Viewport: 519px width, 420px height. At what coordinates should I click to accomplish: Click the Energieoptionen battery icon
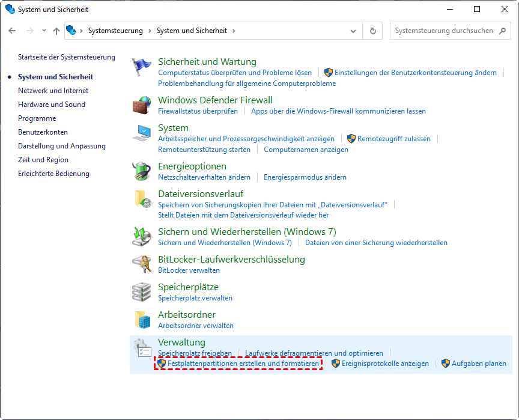coord(142,171)
